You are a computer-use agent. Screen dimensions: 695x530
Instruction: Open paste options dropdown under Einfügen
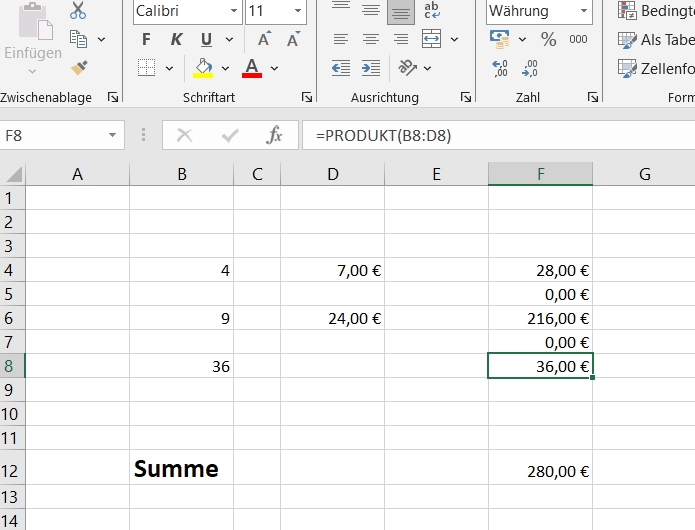(x=32, y=71)
